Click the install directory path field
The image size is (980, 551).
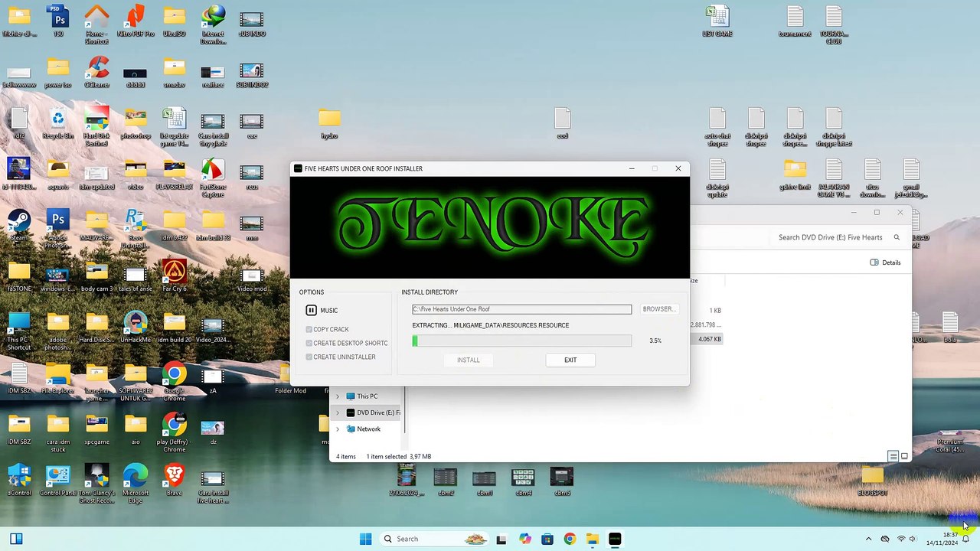[x=521, y=309]
